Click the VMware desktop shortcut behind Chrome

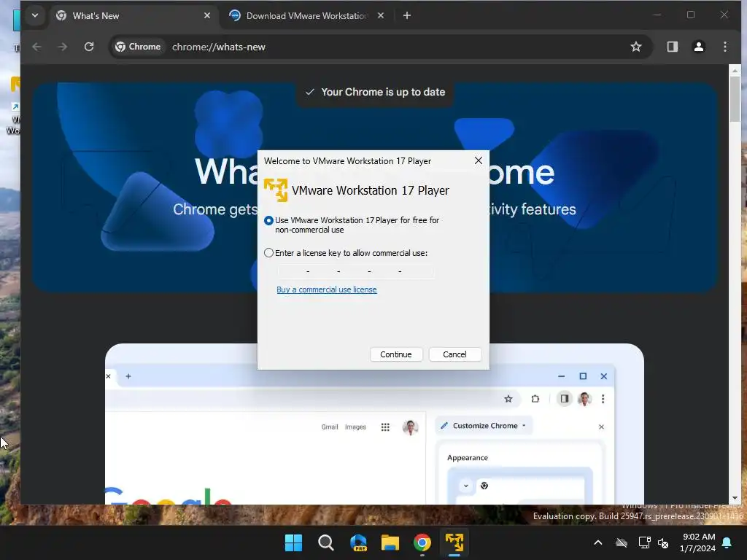click(x=13, y=106)
